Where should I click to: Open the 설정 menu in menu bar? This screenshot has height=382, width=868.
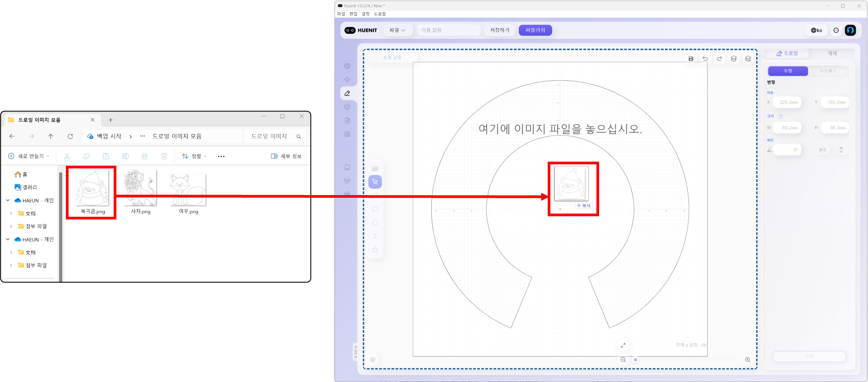point(365,14)
